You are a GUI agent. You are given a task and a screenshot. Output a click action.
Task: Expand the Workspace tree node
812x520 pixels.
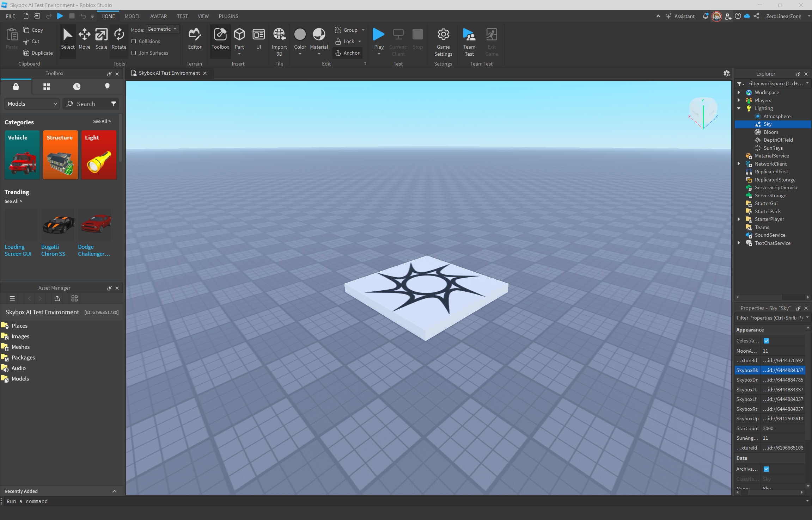[739, 92]
